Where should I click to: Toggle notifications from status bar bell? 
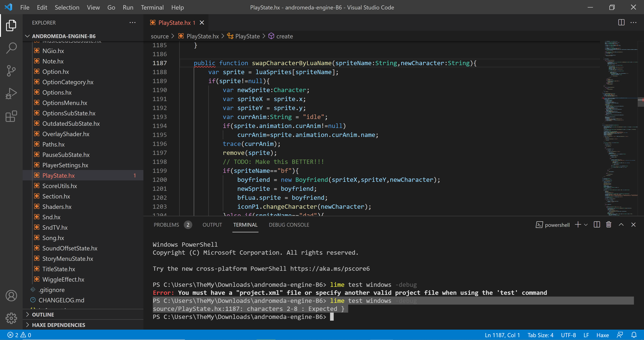[x=634, y=335]
